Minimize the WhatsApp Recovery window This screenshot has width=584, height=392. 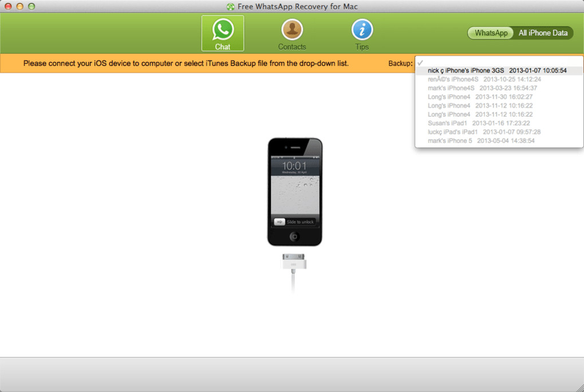click(20, 6)
